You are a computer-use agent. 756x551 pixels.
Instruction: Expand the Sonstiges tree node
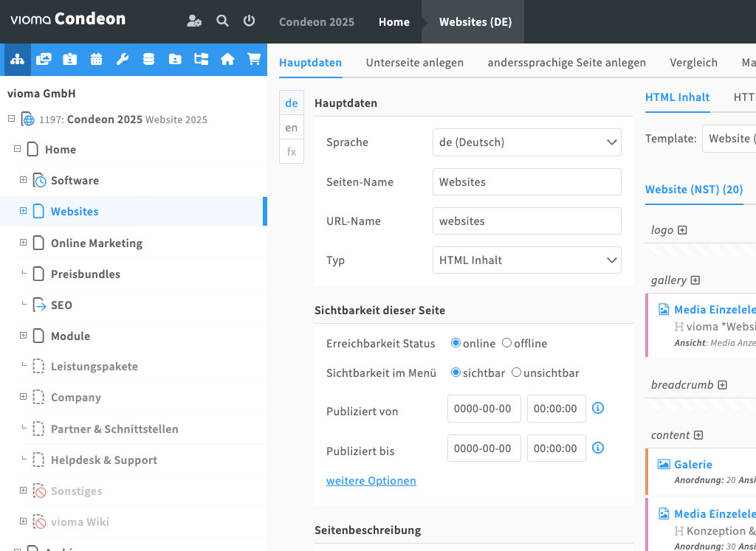tap(23, 491)
